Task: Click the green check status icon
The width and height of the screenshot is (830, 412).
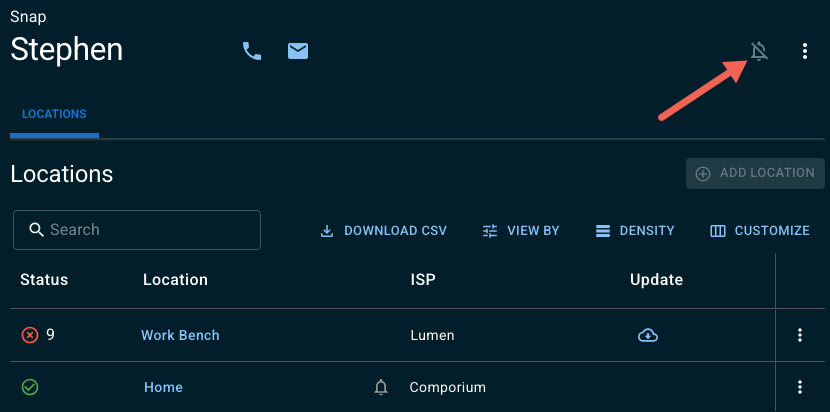Action: [30, 387]
